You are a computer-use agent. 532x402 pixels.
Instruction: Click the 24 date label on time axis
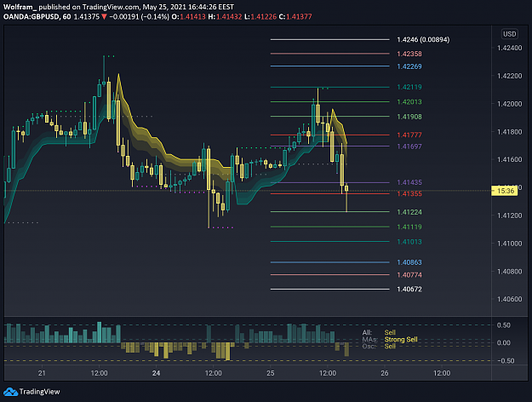pos(156,373)
